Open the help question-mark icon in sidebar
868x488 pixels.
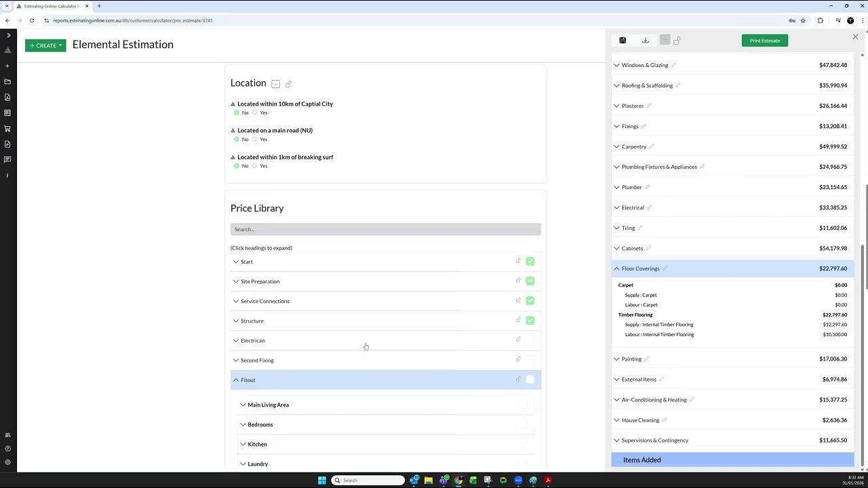click(x=7, y=449)
